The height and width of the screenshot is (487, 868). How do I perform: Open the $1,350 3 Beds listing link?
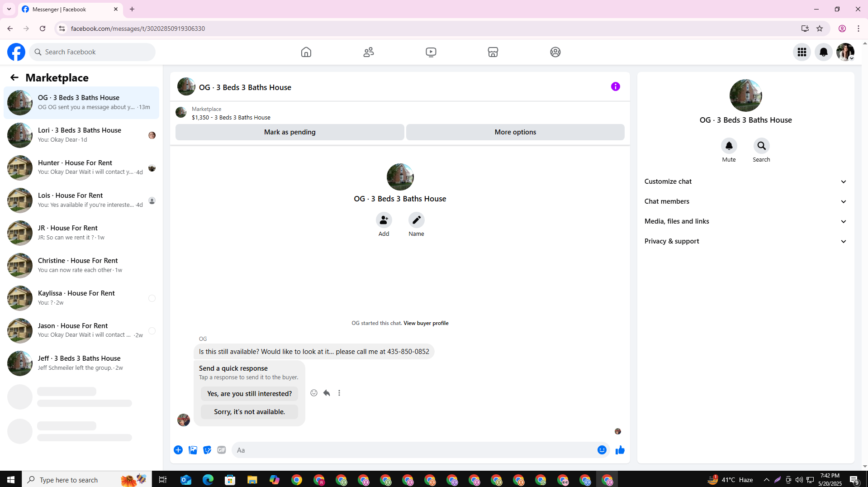[231, 117]
